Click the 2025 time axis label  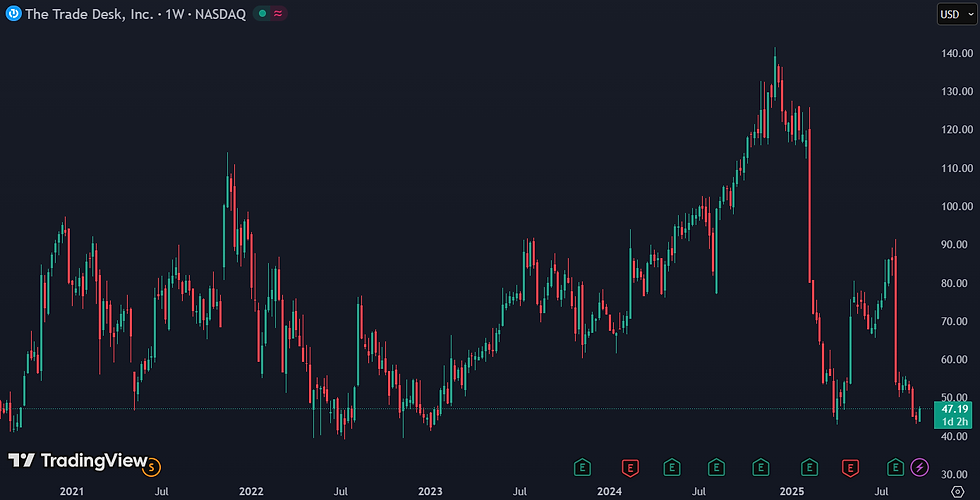tap(791, 492)
